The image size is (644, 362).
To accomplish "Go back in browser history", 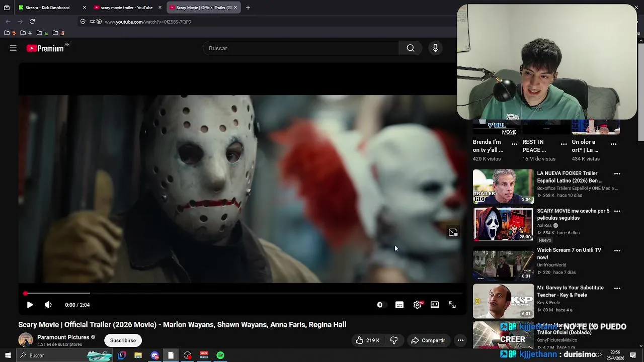I will point(8,22).
